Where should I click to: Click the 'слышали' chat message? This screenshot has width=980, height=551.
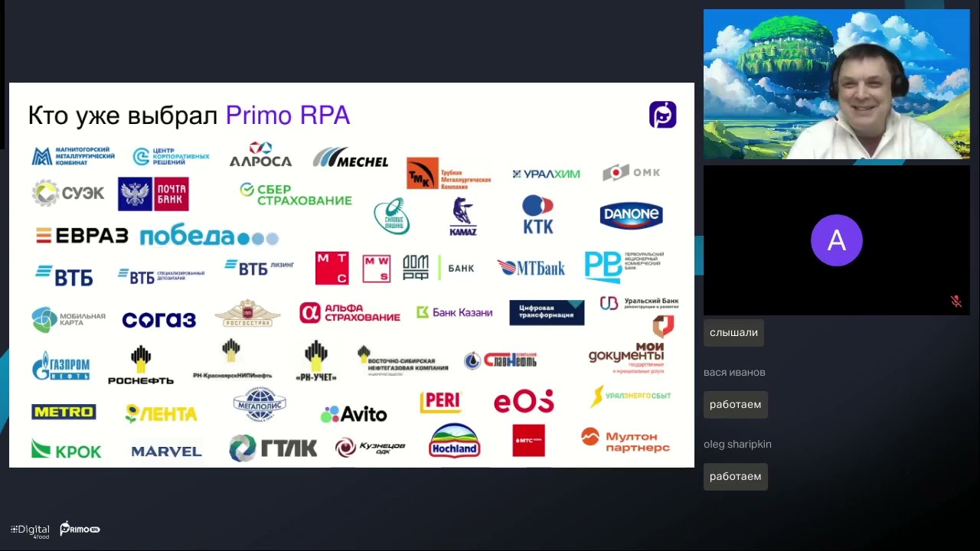coord(733,333)
